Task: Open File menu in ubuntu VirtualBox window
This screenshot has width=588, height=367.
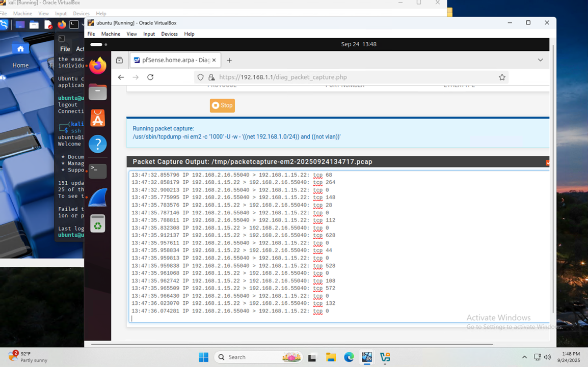Action: (91, 34)
